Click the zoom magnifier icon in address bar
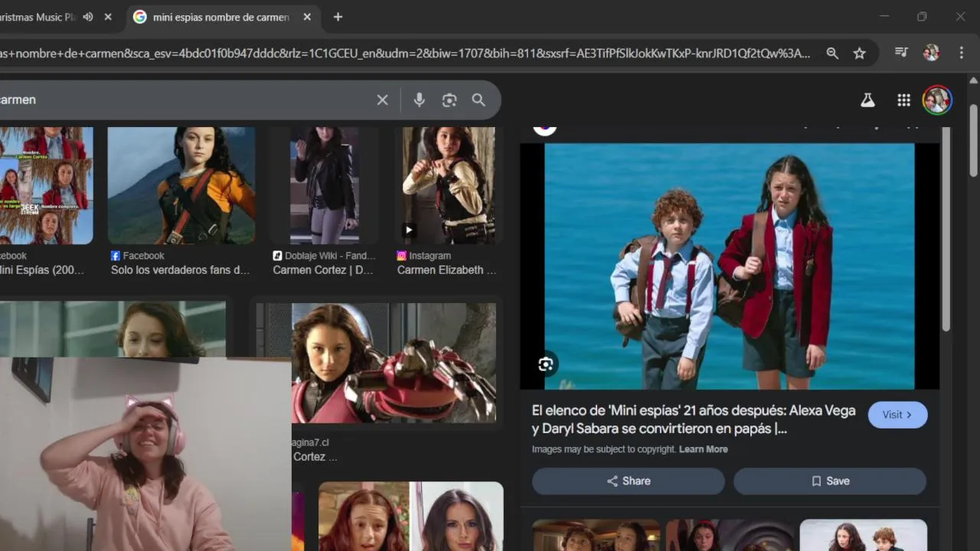The height and width of the screenshot is (551, 980). (832, 53)
